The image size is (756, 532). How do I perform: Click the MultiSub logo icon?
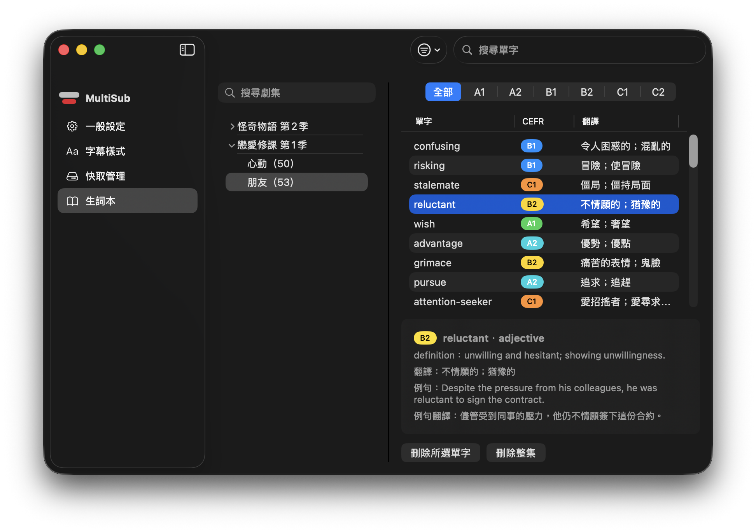coord(69,98)
